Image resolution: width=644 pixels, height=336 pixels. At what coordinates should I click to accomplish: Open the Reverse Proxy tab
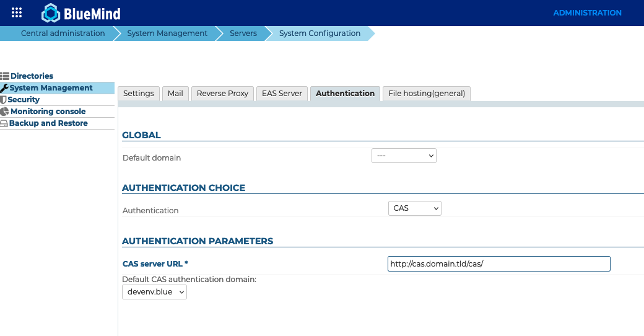point(222,94)
